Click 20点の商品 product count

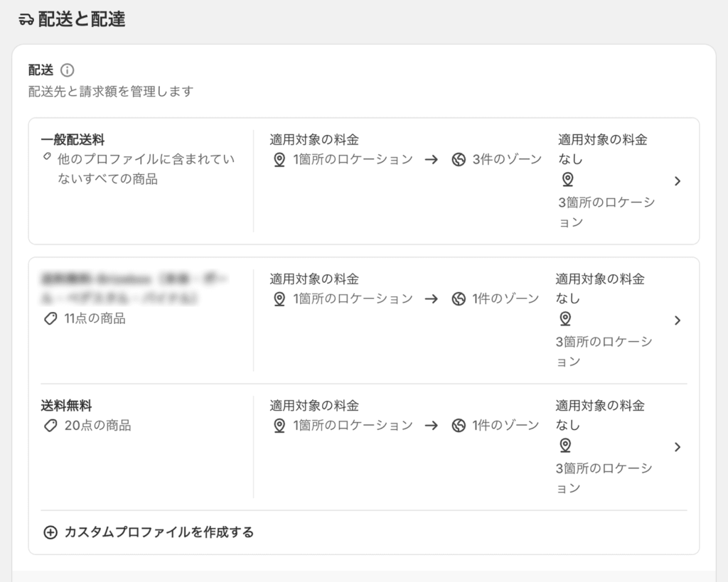97,426
